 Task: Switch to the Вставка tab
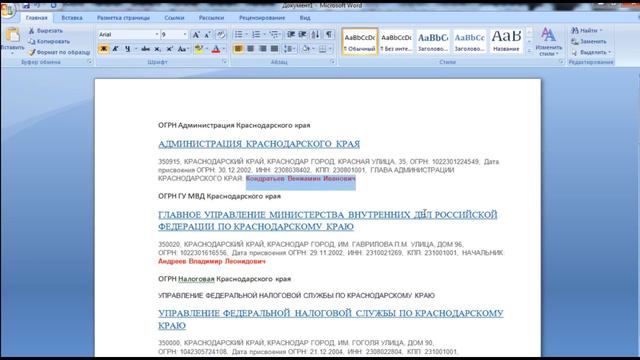pyautogui.click(x=72, y=18)
